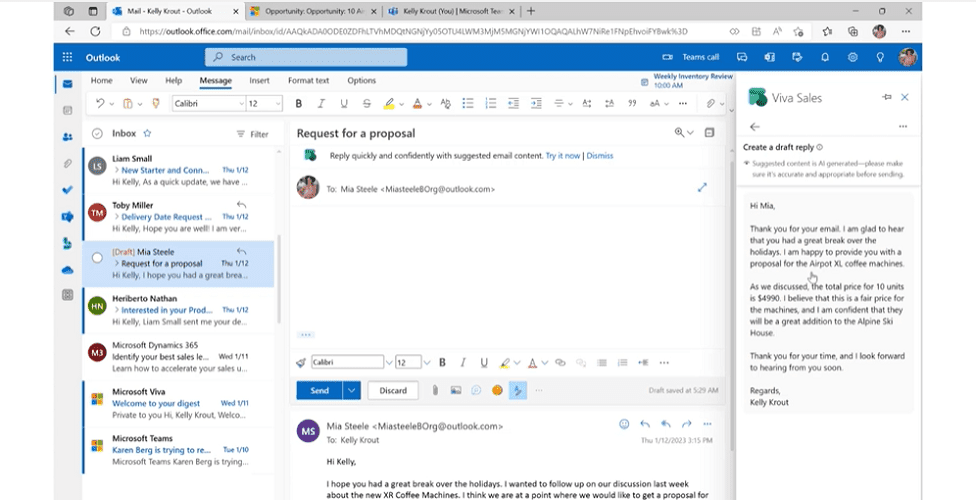The height and width of the screenshot is (500, 976).
Task: Open the Format text ribbon tab
Action: click(309, 80)
